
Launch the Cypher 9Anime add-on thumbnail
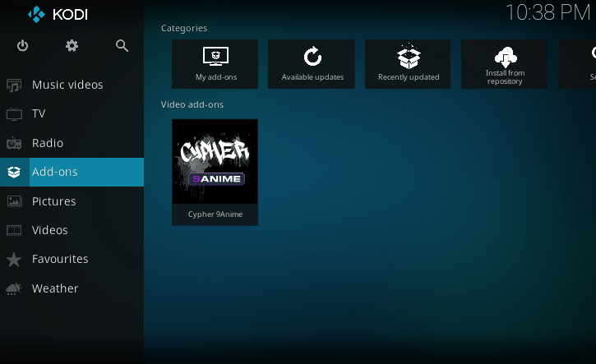point(215,162)
